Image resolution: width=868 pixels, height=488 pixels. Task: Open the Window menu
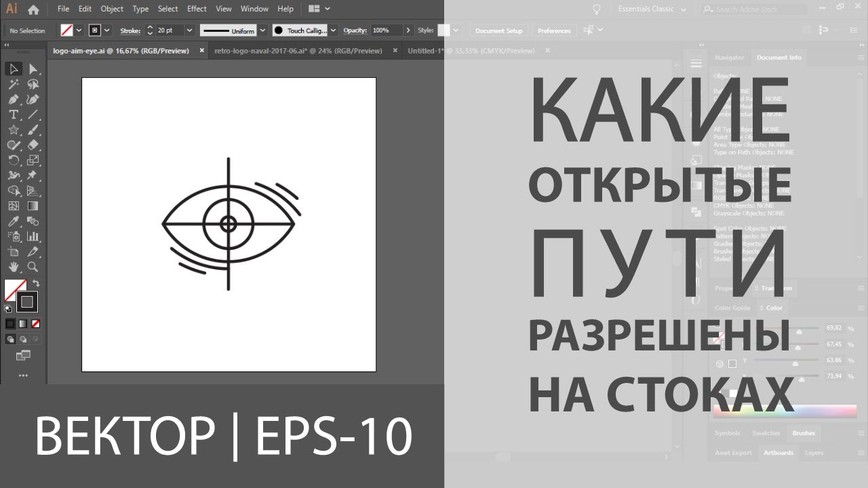point(254,9)
